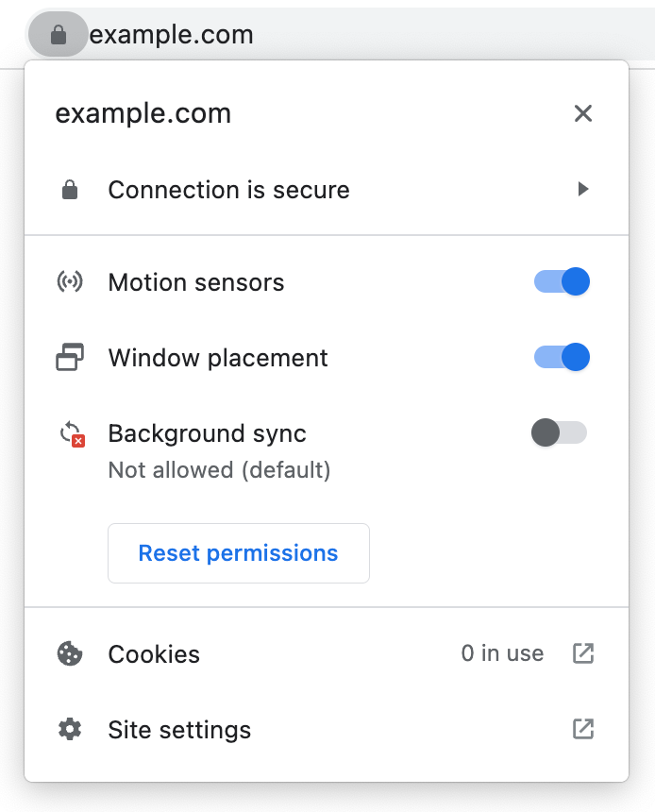Select the Cookies menu entry
Image resolution: width=655 pixels, height=812 pixels.
(x=154, y=654)
